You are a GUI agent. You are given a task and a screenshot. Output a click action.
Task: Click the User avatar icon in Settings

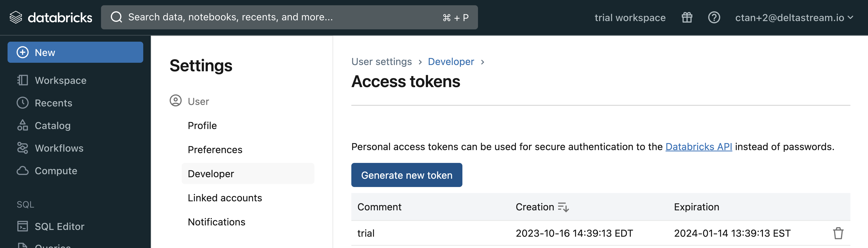point(176,101)
